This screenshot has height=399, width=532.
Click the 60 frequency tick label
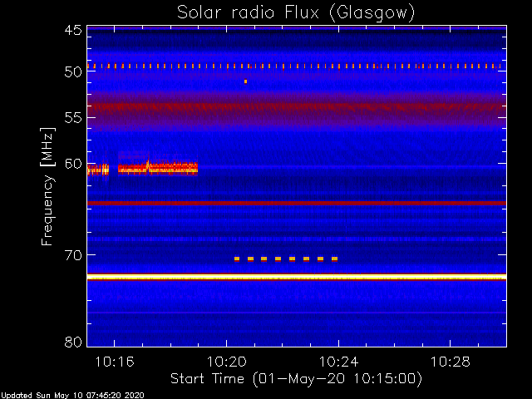(73, 164)
